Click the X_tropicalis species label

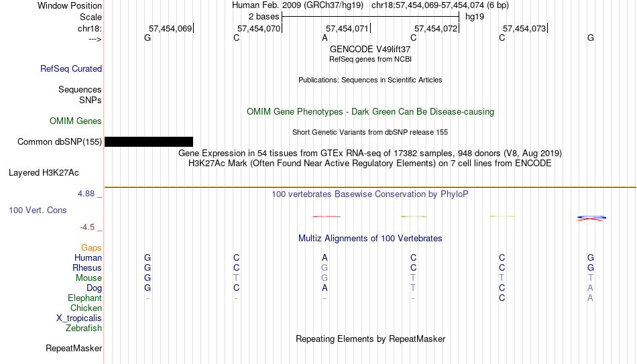coord(79,318)
